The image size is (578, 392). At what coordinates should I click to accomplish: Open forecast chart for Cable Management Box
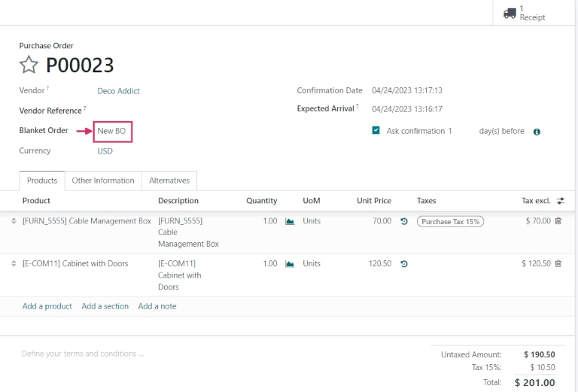click(290, 222)
